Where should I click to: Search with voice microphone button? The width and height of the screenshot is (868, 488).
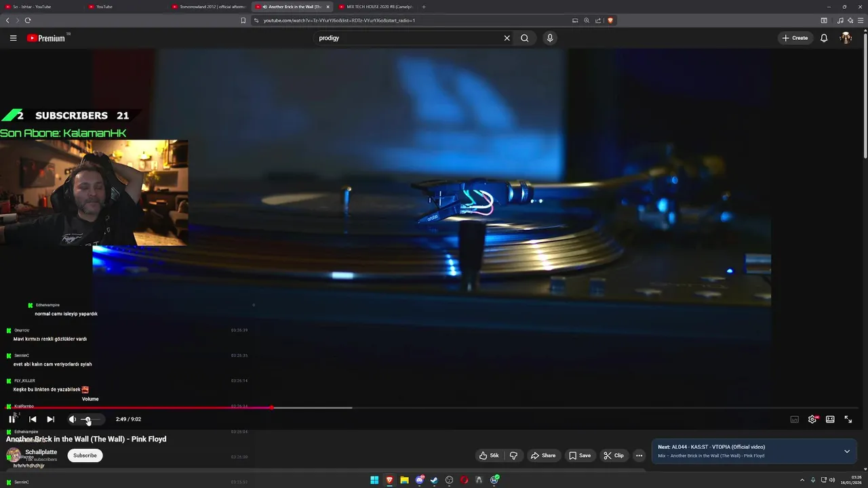click(550, 38)
